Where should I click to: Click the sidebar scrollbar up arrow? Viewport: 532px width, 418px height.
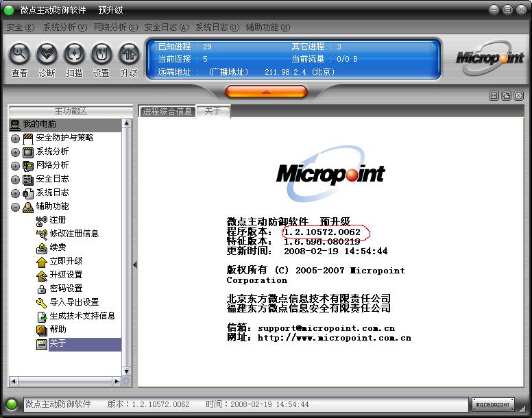tap(127, 123)
